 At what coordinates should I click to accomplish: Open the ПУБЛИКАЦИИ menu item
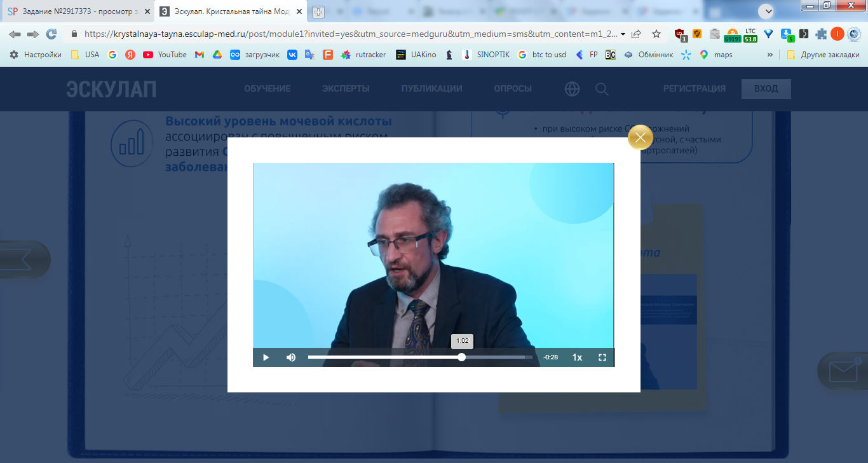pyautogui.click(x=432, y=89)
